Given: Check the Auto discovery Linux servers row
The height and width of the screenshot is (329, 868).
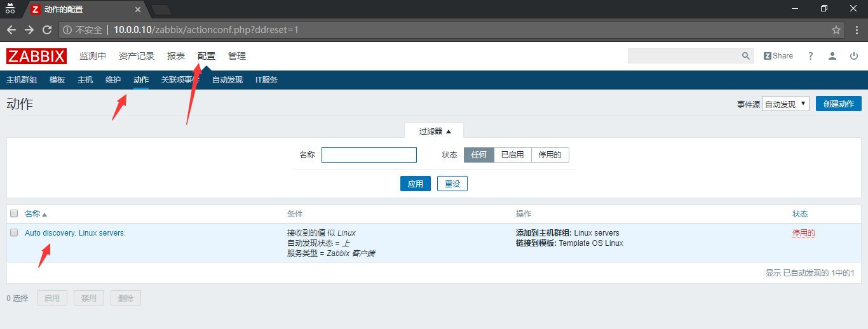Looking at the screenshot, I should [x=14, y=232].
